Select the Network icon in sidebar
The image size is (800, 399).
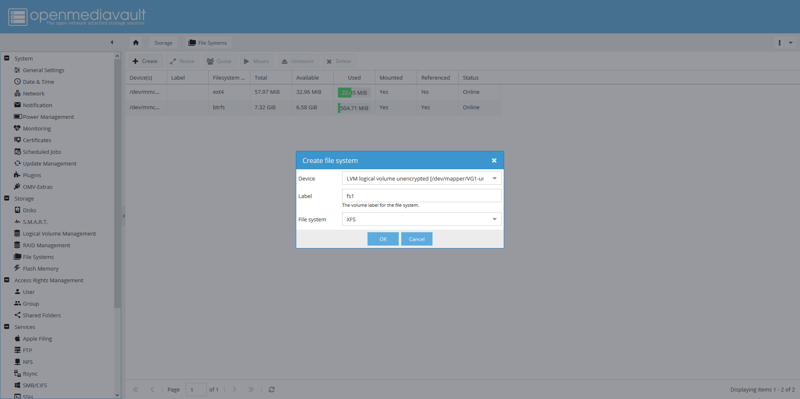(x=17, y=93)
